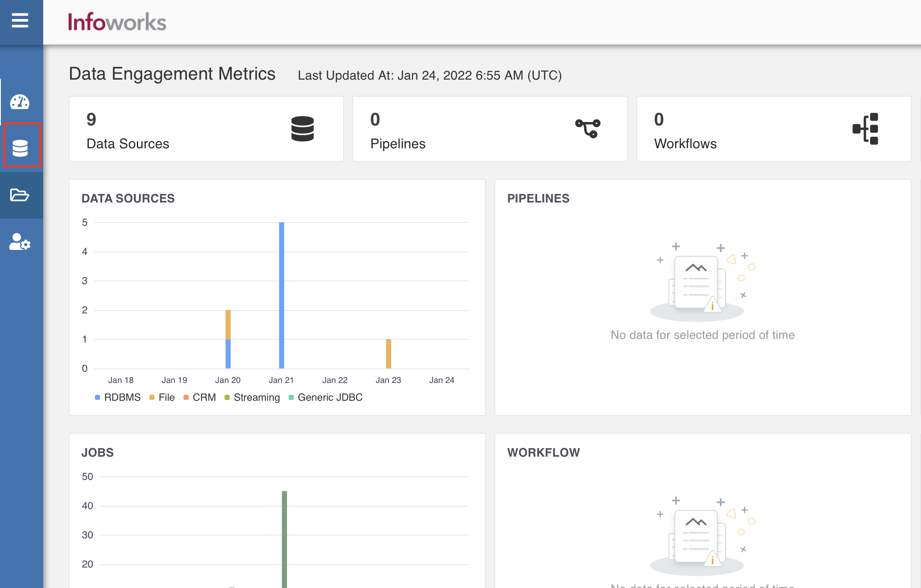The width and height of the screenshot is (921, 588).
Task: Open the 9 Data Sources summary card
Action: (x=206, y=129)
